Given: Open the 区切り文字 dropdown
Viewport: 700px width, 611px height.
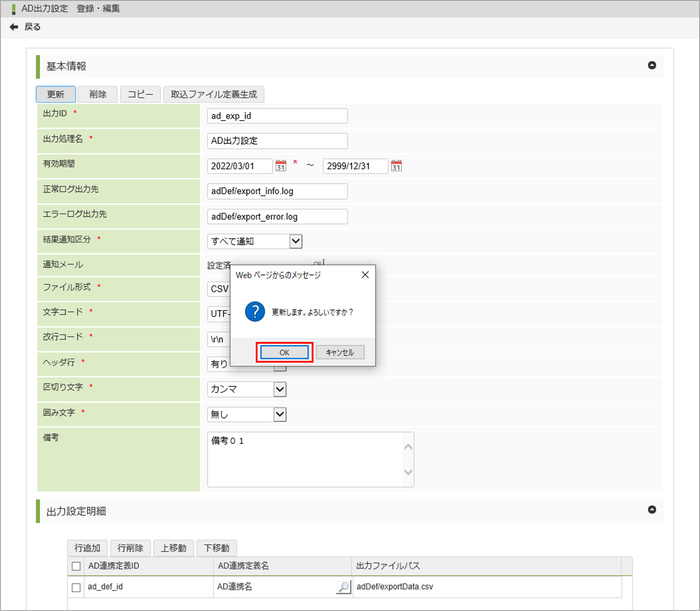Looking at the screenshot, I should 280,389.
